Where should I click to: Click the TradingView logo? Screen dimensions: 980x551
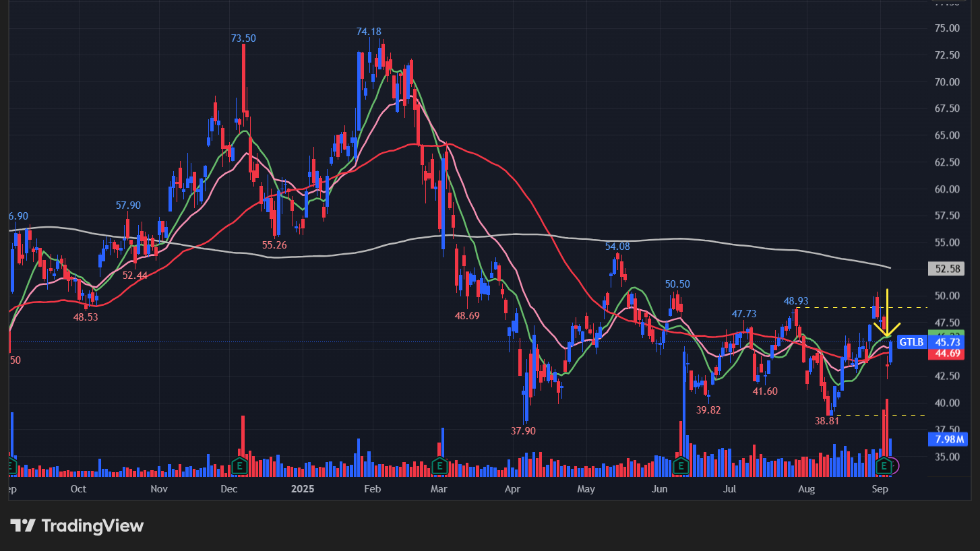(x=77, y=526)
